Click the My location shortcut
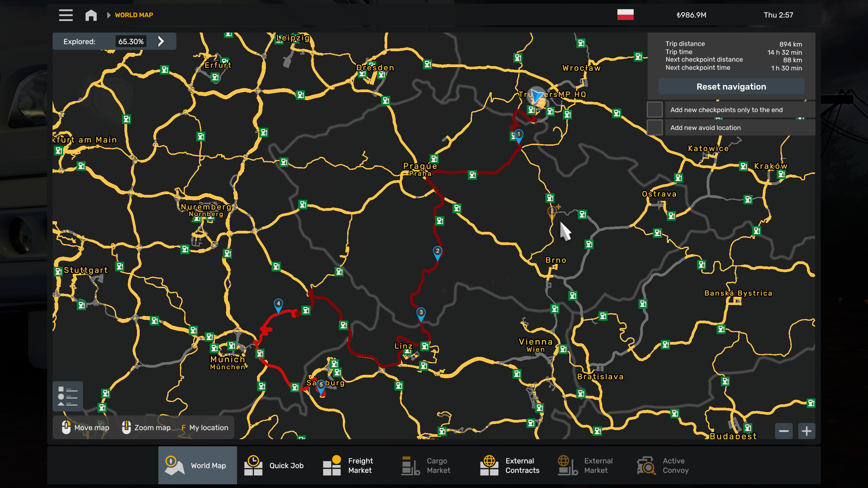 [x=205, y=428]
